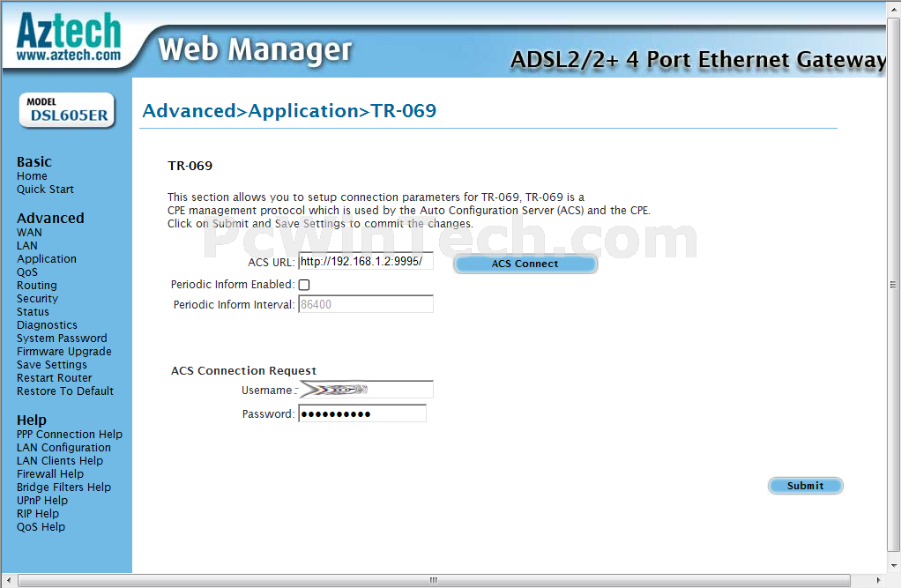Click the Help section heading
The width and height of the screenshot is (901, 588).
(32, 420)
